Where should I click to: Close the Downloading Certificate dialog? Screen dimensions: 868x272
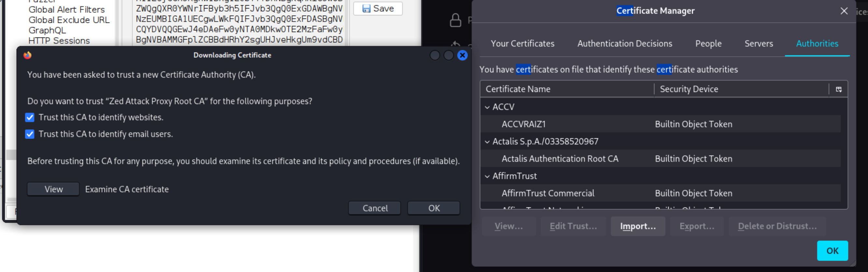tap(462, 55)
